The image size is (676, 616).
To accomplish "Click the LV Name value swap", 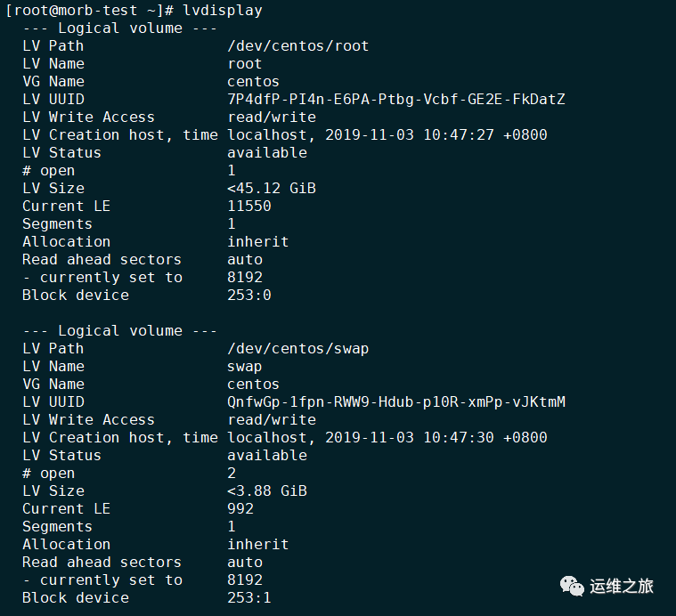I will (x=245, y=367).
